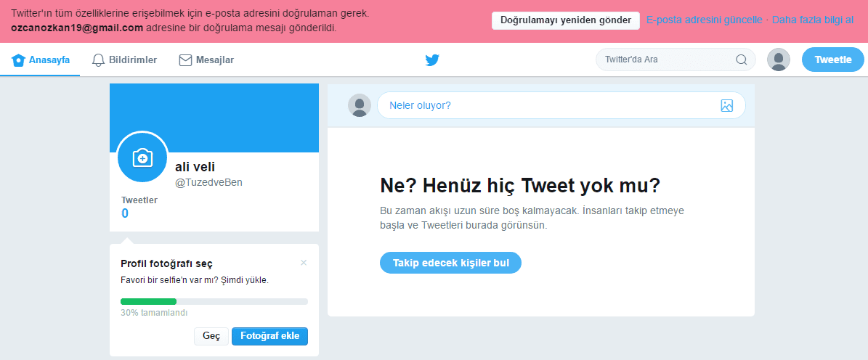Open profile avatar menu in top bar
868x360 pixels.
(x=779, y=60)
